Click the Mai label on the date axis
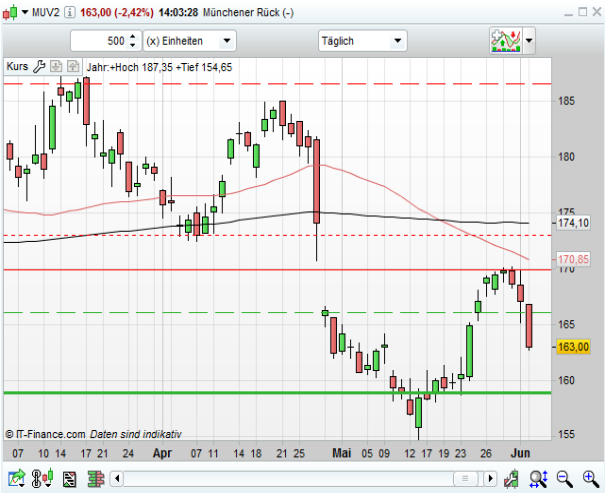Screen dimensions: 605x493 341,453
